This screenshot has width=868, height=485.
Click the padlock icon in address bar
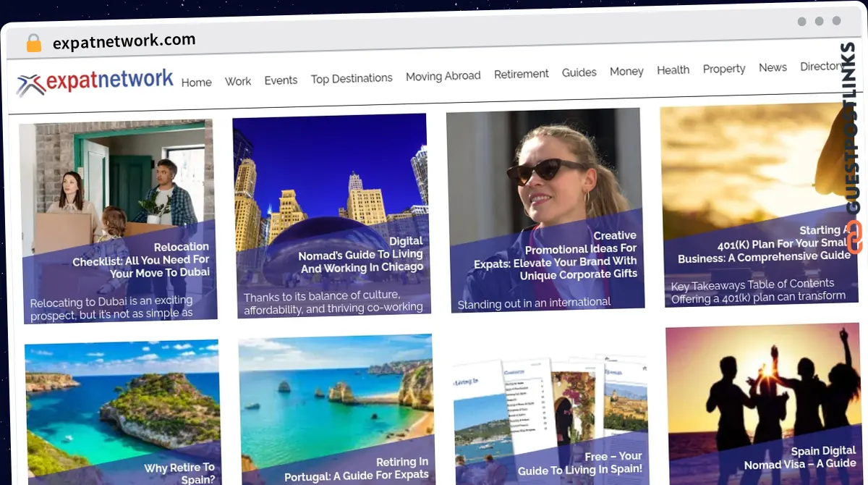34,43
